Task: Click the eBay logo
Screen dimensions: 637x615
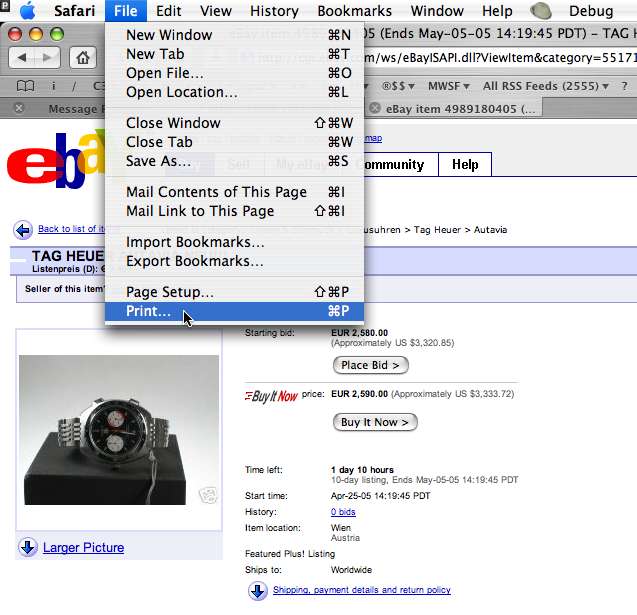Action: pyautogui.click(x=55, y=159)
